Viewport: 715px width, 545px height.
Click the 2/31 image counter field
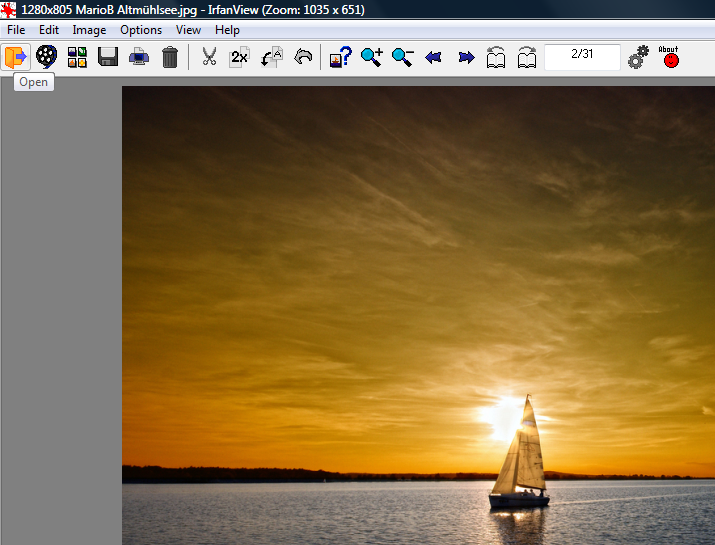(x=582, y=56)
